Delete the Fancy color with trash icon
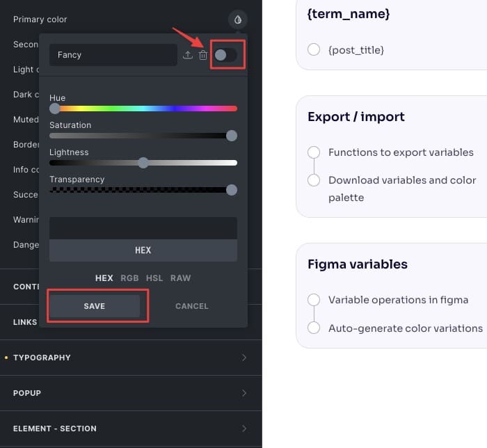487x448 pixels. coord(203,55)
